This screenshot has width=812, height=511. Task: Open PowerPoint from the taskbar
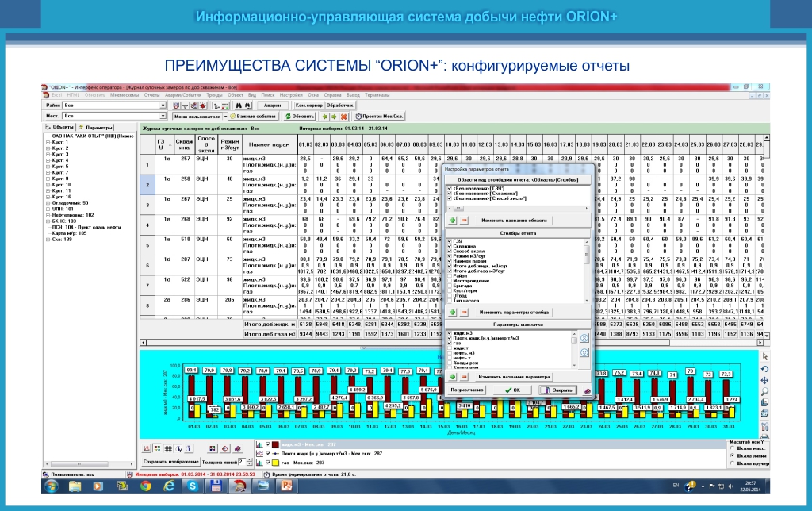click(286, 486)
